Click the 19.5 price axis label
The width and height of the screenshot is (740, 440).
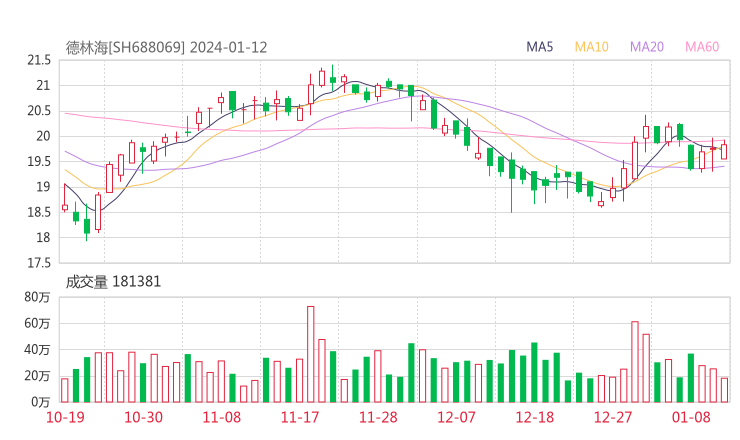pos(39,161)
